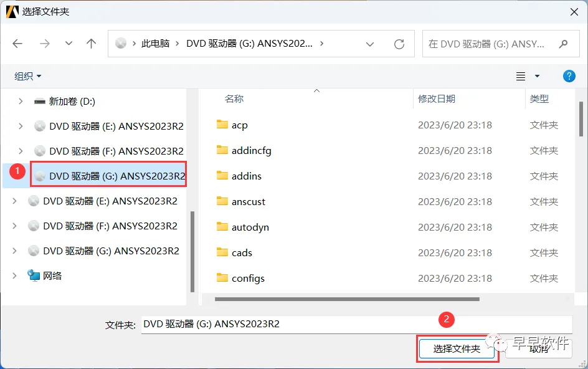Click the disc icon in the address bar
The height and width of the screenshot is (369, 588).
(x=121, y=44)
